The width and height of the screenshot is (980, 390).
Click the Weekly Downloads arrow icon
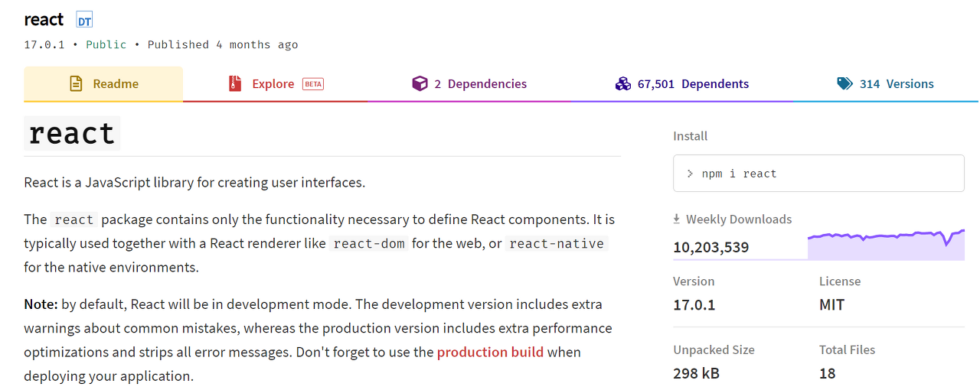677,219
